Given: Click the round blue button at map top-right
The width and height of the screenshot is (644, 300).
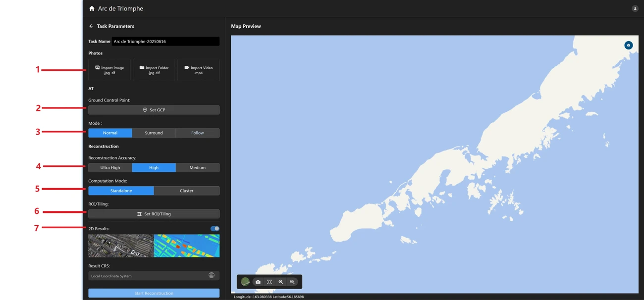Looking at the screenshot, I should point(628,45).
